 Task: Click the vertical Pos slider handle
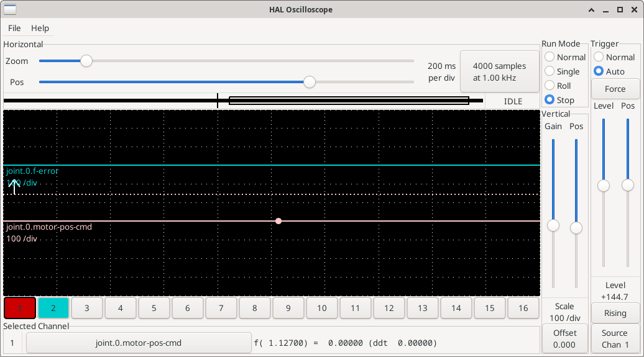click(576, 228)
